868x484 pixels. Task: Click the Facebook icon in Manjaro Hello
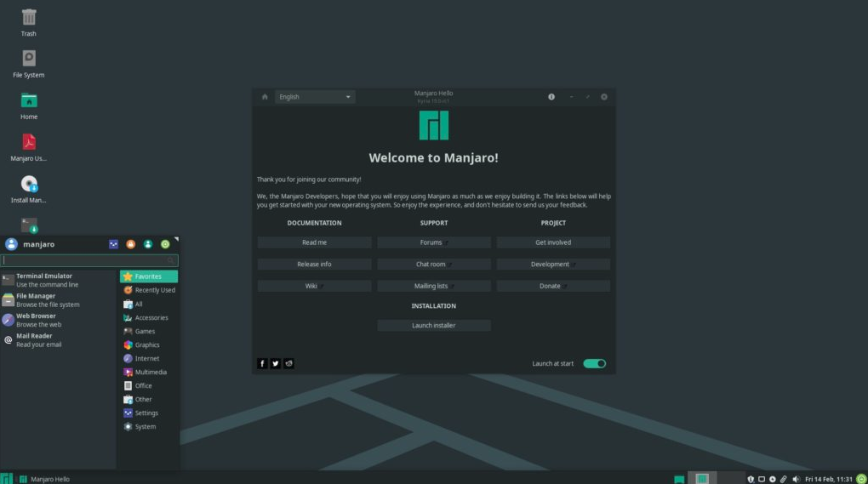point(262,363)
